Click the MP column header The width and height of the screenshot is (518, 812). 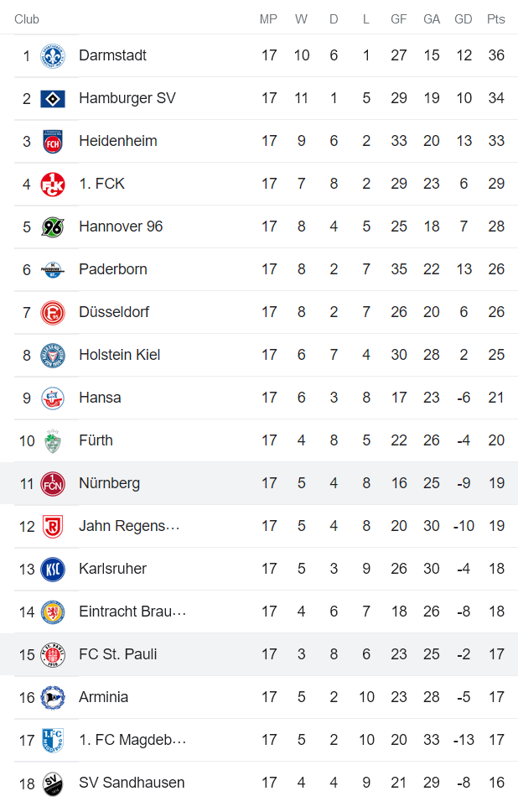click(268, 18)
